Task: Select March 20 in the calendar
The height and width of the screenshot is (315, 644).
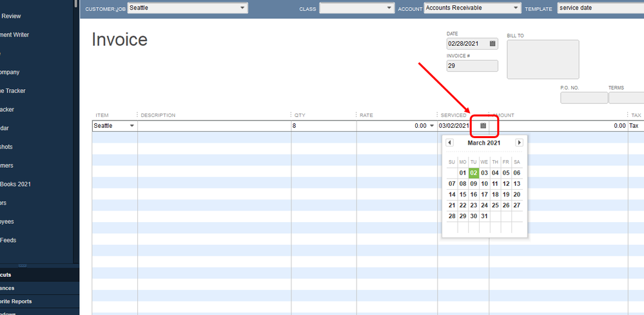Action: pyautogui.click(x=517, y=194)
